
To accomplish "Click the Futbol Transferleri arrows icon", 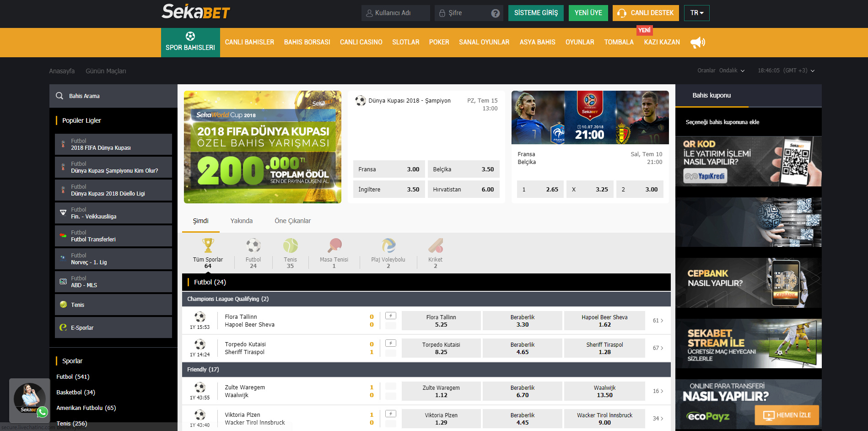I will (63, 236).
